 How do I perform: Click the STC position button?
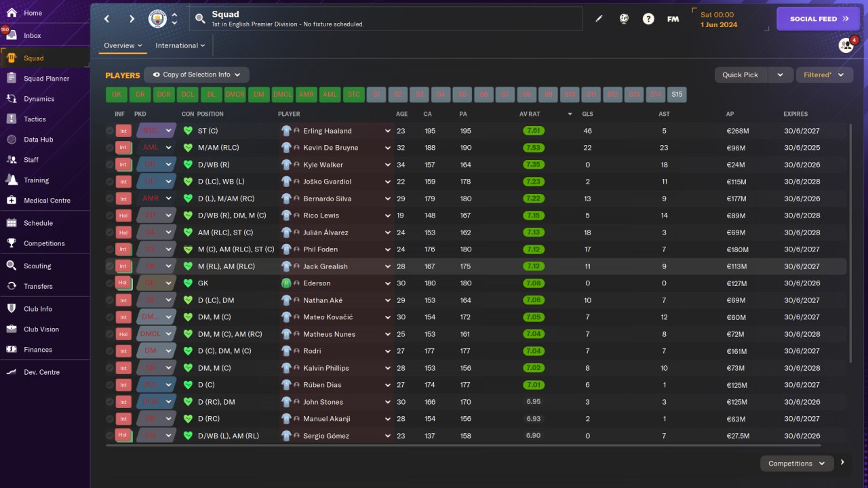click(354, 95)
